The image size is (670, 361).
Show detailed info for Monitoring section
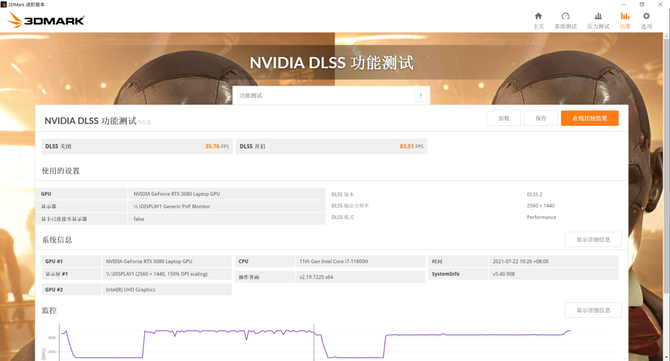click(x=593, y=310)
